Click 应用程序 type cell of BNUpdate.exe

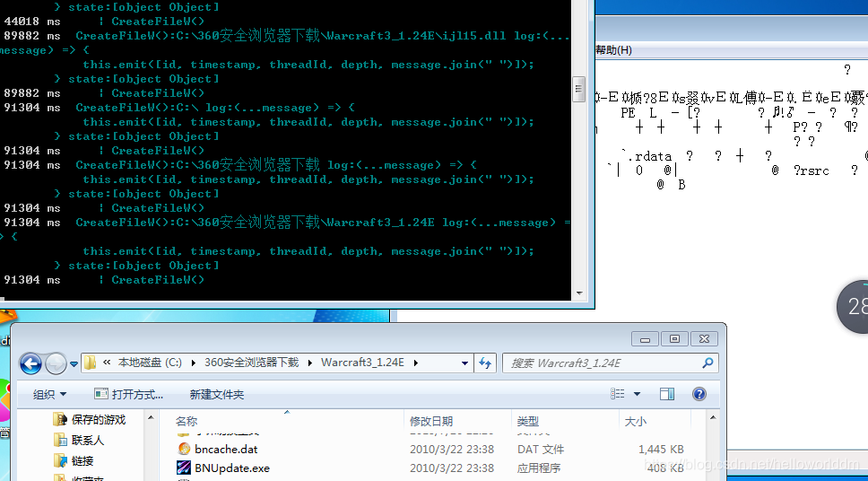[x=539, y=468]
